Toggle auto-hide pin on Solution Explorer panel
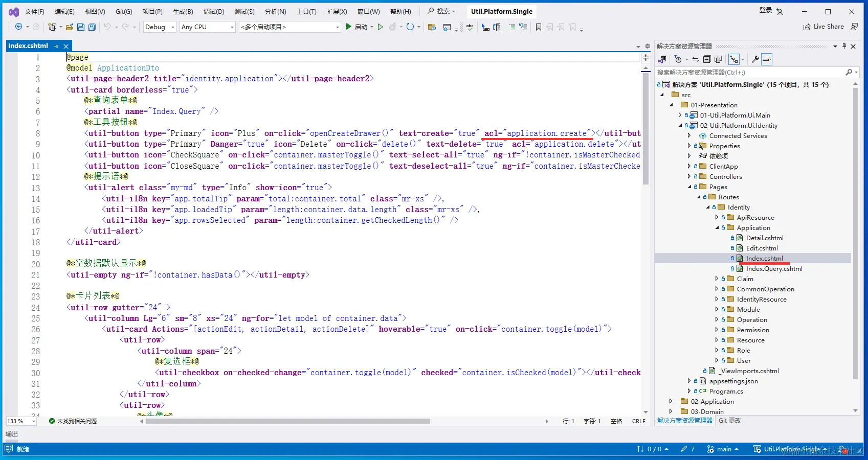 coord(844,46)
